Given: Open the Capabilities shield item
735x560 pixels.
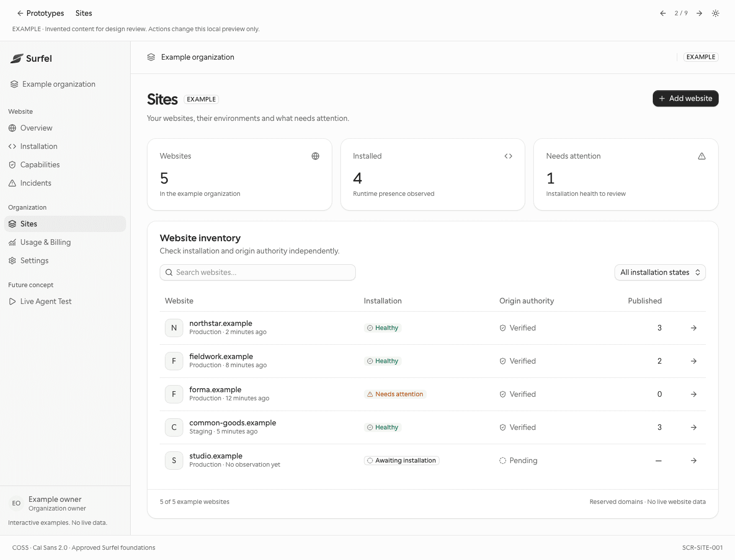Looking at the screenshot, I should (65, 165).
